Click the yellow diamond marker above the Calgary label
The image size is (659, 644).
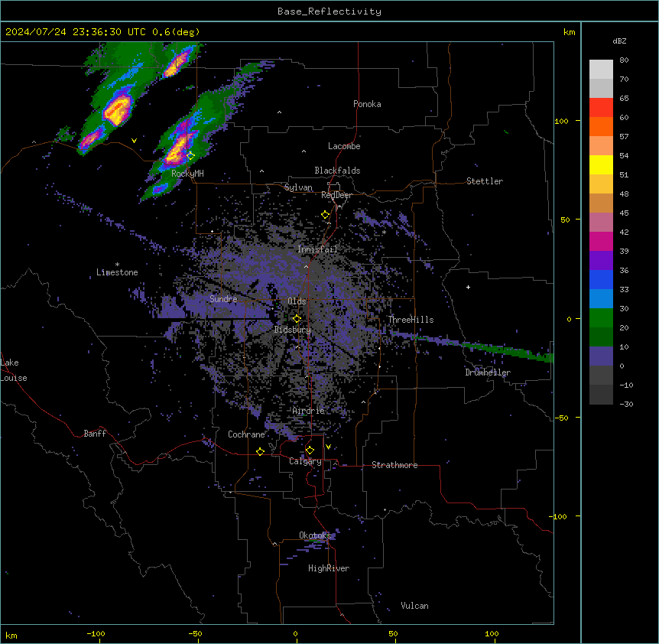click(310, 450)
